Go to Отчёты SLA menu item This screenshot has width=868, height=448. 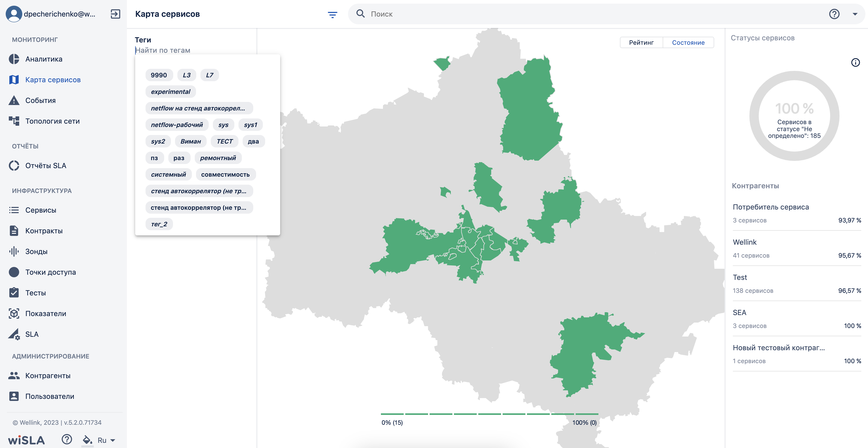coord(46,166)
